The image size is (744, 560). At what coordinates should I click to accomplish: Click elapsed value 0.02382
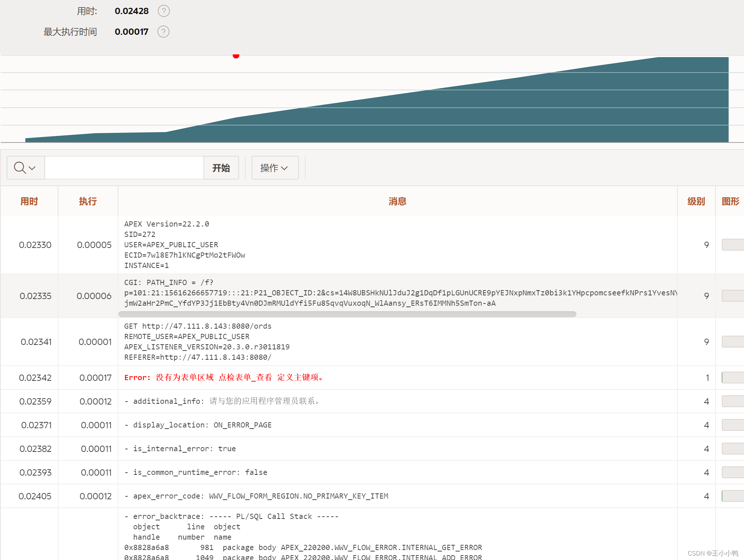pyautogui.click(x=36, y=449)
